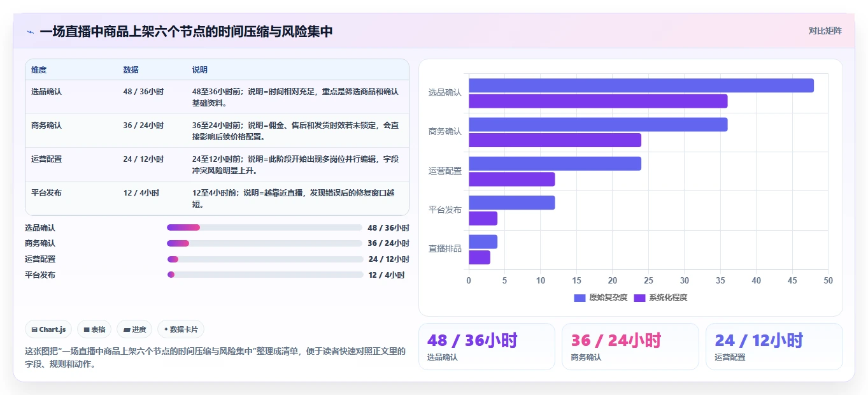Click the 50 tick on chart x-axis
Image resolution: width=868 pixels, height=395 pixels.
click(828, 280)
